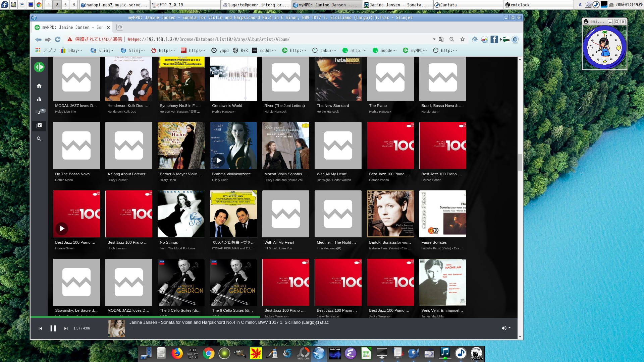This screenshot has height=362, width=644.
Task: Open the volume control popup
Action: pyautogui.click(x=504, y=328)
